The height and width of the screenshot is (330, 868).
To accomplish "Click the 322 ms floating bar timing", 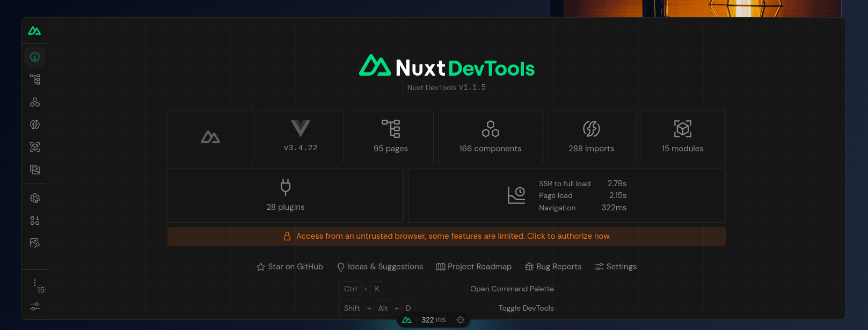I will tap(433, 320).
